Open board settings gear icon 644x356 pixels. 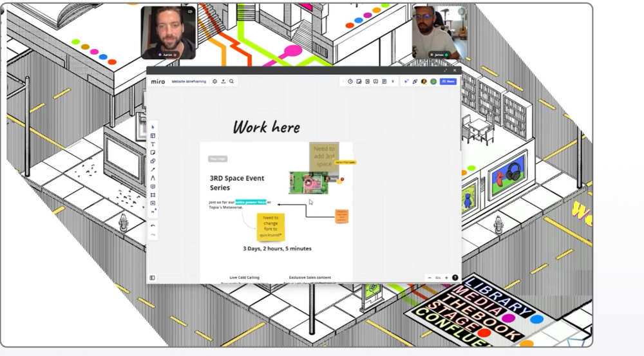click(x=215, y=82)
